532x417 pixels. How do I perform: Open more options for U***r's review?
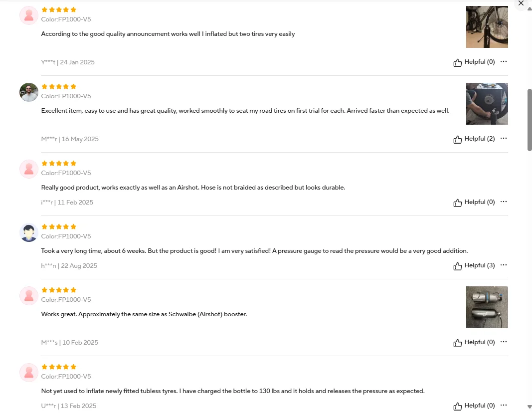click(x=504, y=405)
